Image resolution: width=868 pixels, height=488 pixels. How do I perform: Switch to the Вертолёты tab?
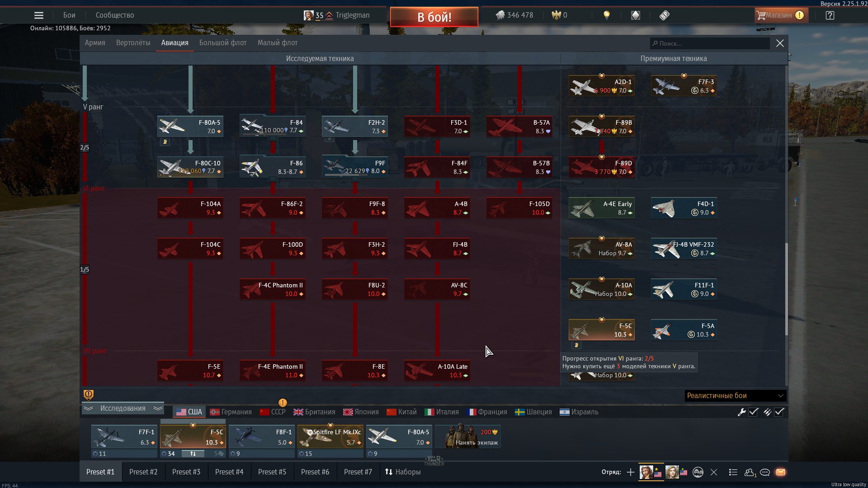[x=133, y=43]
